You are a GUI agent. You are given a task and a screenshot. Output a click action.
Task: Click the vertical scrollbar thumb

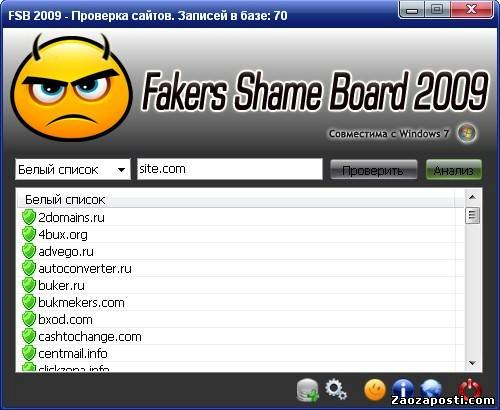(472, 215)
